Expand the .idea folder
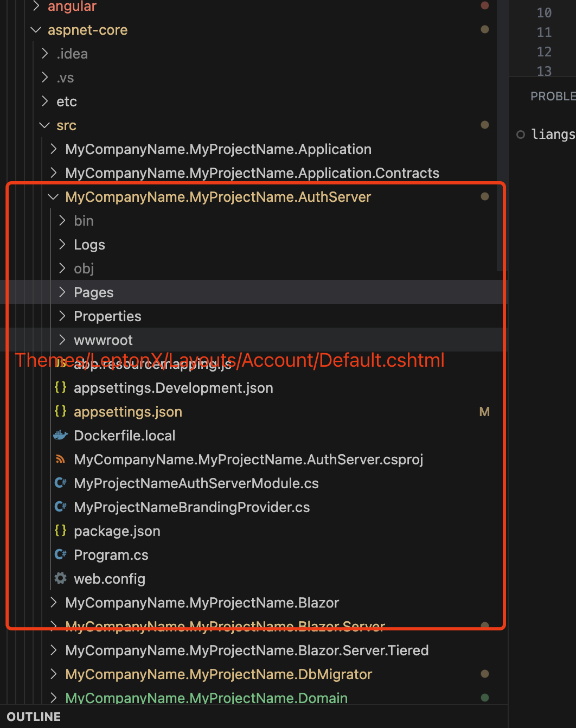Viewport: 576px width, 728px height. 72,54
